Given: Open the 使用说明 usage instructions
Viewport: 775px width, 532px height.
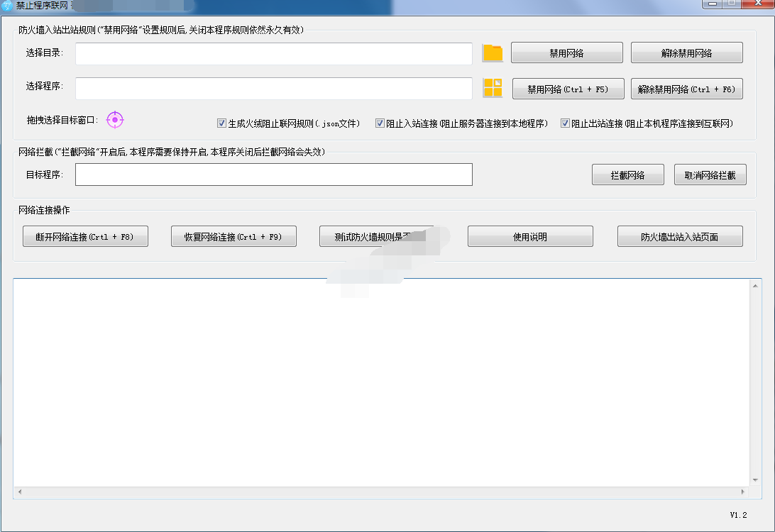Looking at the screenshot, I should pyautogui.click(x=530, y=236).
